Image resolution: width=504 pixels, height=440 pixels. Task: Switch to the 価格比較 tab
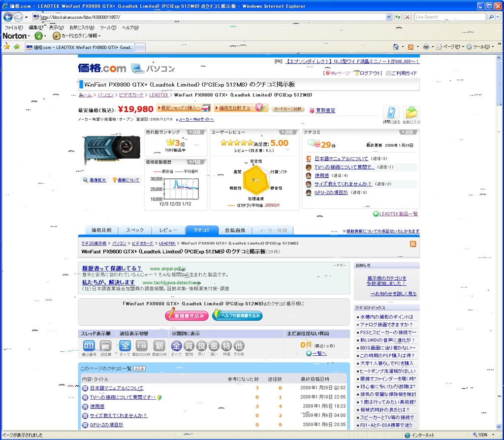(101, 230)
